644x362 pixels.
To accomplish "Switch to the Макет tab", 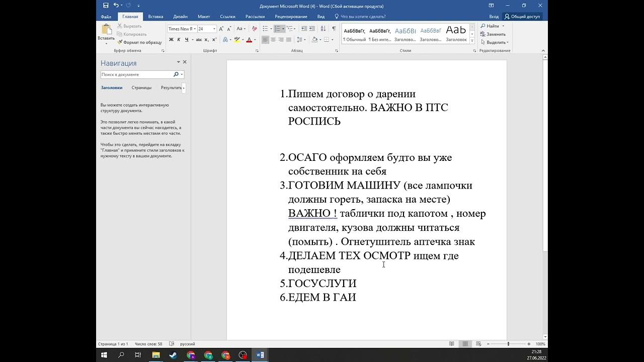I will [204, 17].
